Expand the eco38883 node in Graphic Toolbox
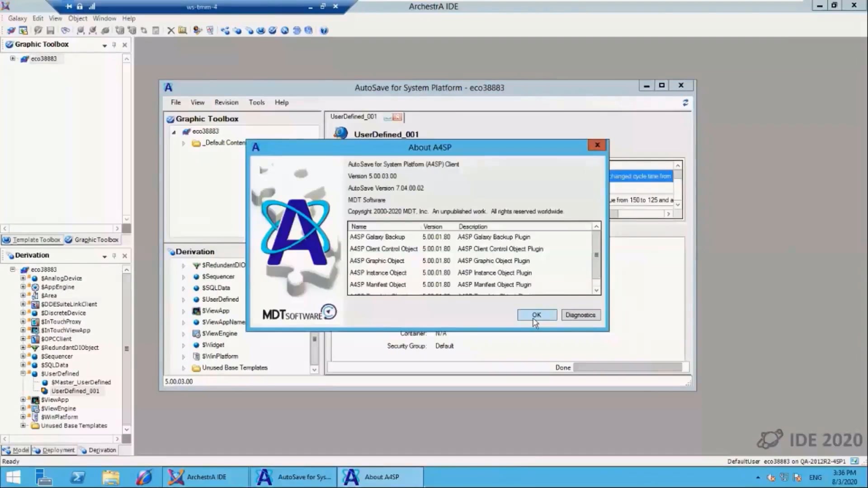The image size is (868, 488). pos(13,58)
